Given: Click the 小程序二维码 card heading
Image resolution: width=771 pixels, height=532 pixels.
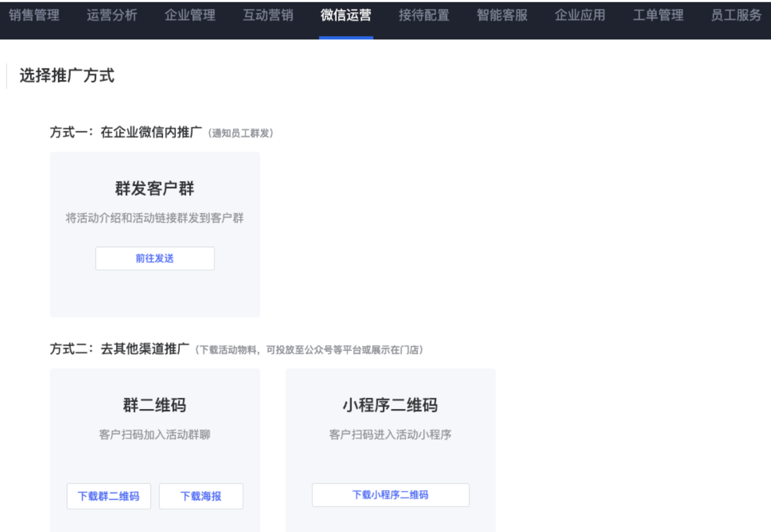Looking at the screenshot, I should point(390,405).
